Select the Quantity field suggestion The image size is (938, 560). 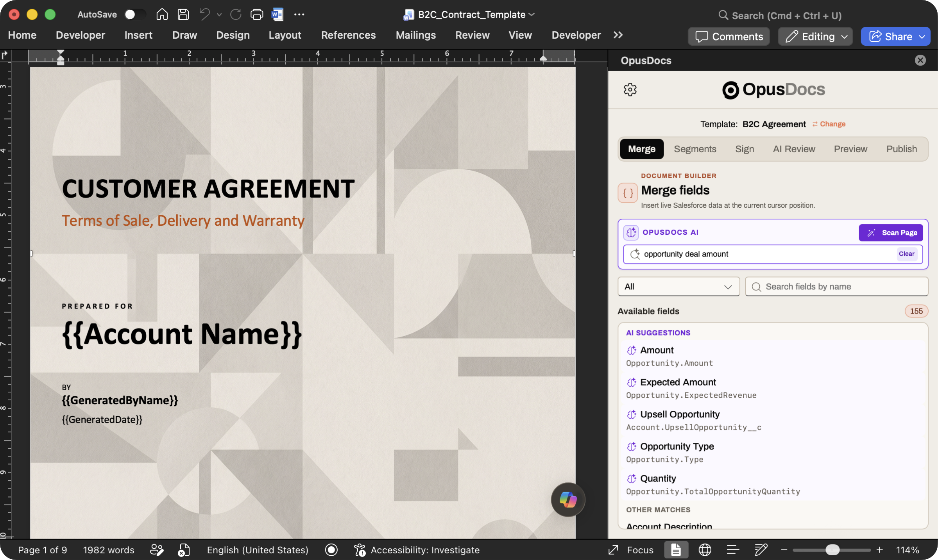772,485
